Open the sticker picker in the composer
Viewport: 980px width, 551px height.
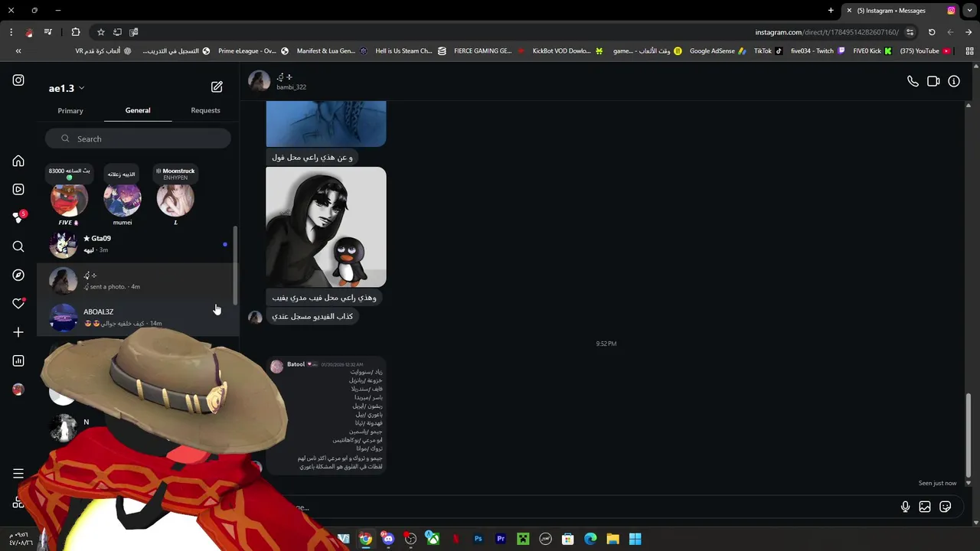pyautogui.click(x=946, y=507)
